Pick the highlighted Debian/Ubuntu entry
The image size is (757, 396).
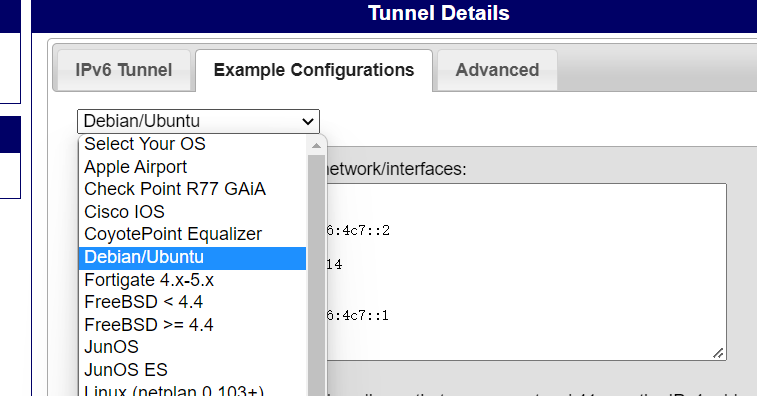point(193,257)
